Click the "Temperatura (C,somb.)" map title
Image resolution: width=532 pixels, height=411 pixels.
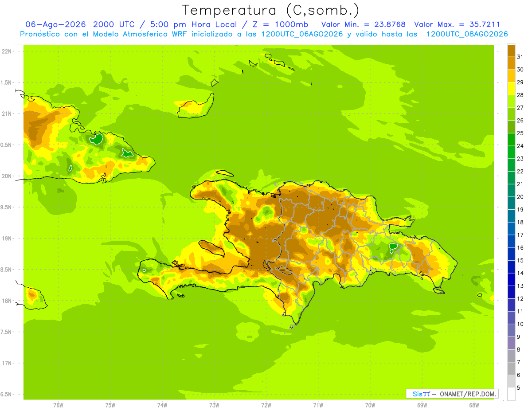click(270, 10)
